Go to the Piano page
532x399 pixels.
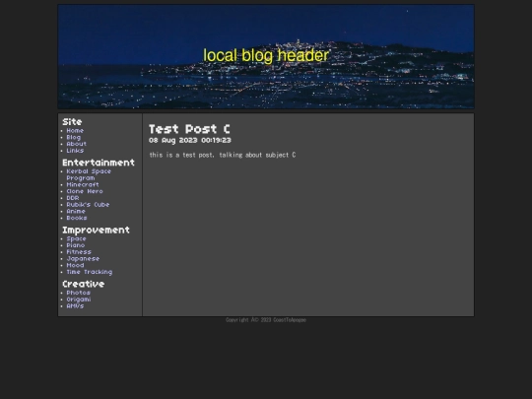click(x=76, y=245)
